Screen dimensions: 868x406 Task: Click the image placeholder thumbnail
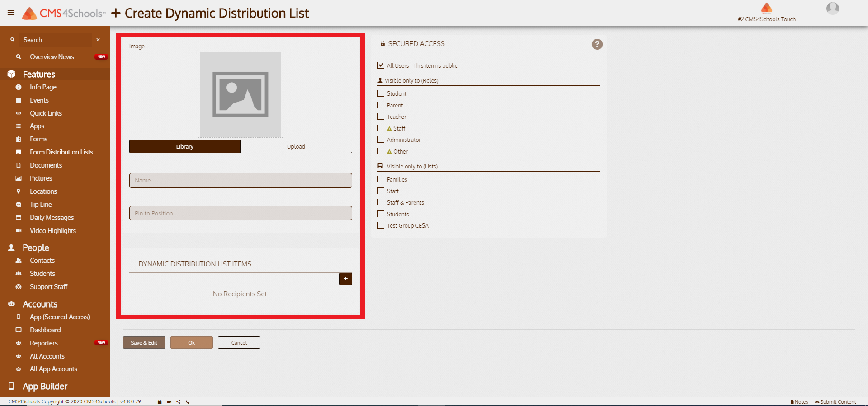pos(241,94)
